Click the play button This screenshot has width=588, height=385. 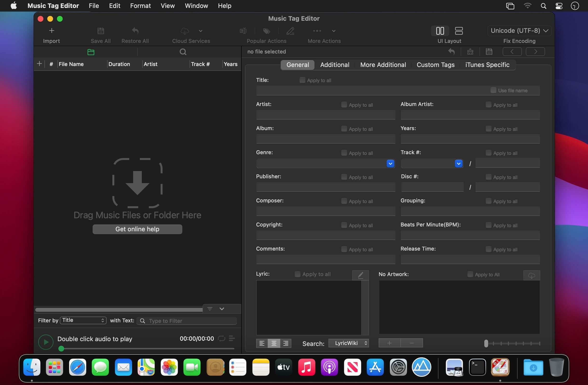pos(46,342)
